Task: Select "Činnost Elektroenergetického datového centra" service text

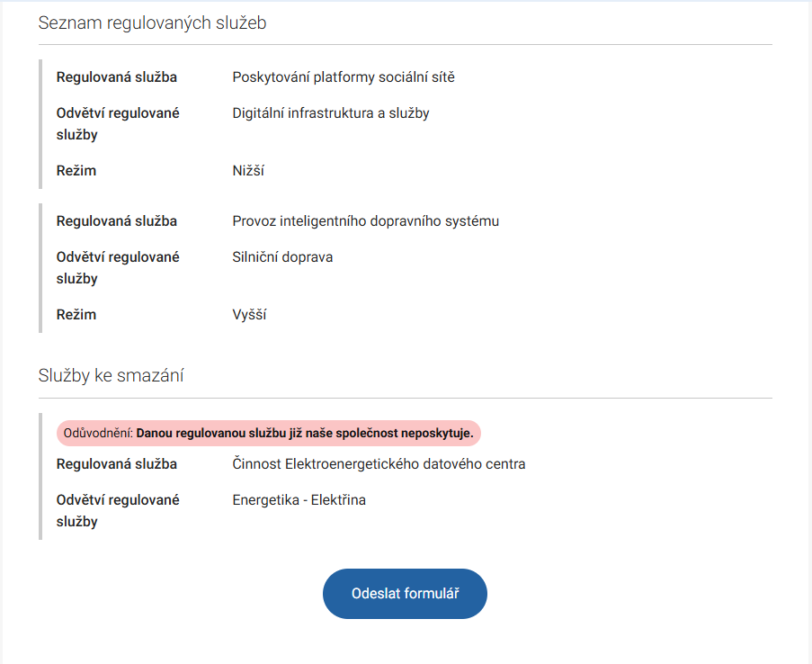Action: click(x=379, y=464)
